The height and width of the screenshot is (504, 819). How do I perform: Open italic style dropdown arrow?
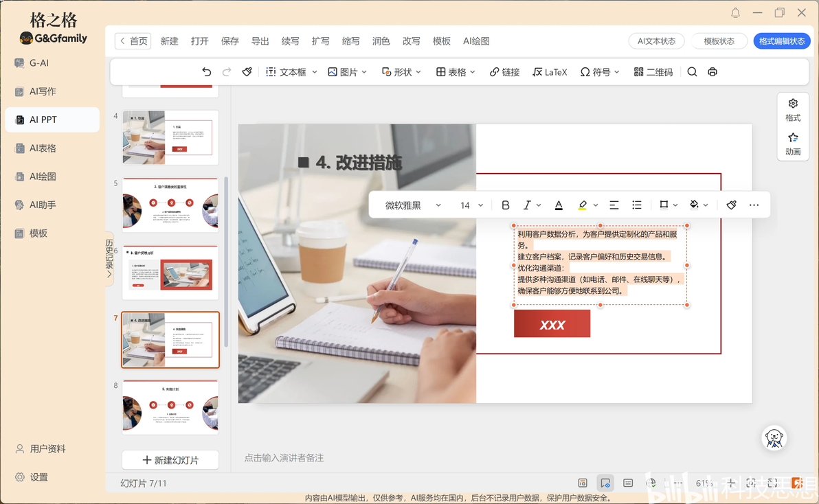point(539,205)
